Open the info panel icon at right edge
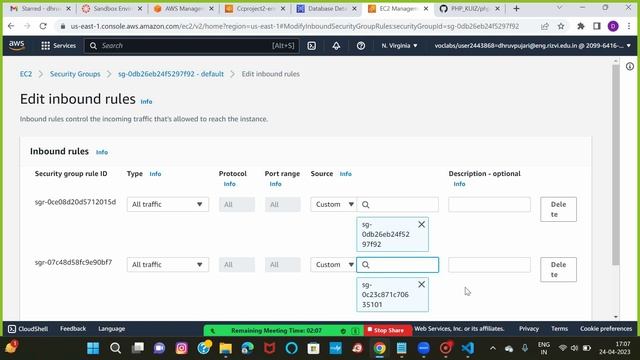Viewport: 640px width, 360px height. coord(630,67)
